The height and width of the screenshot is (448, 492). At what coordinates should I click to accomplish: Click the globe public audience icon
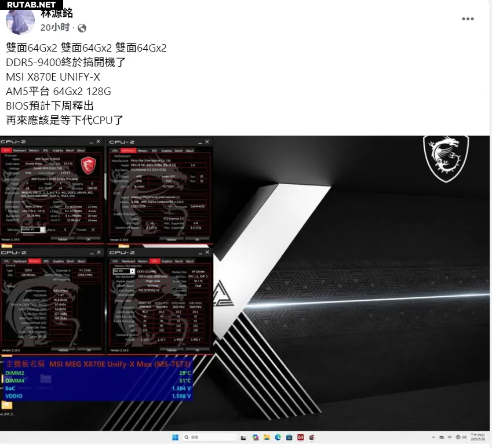[82, 28]
